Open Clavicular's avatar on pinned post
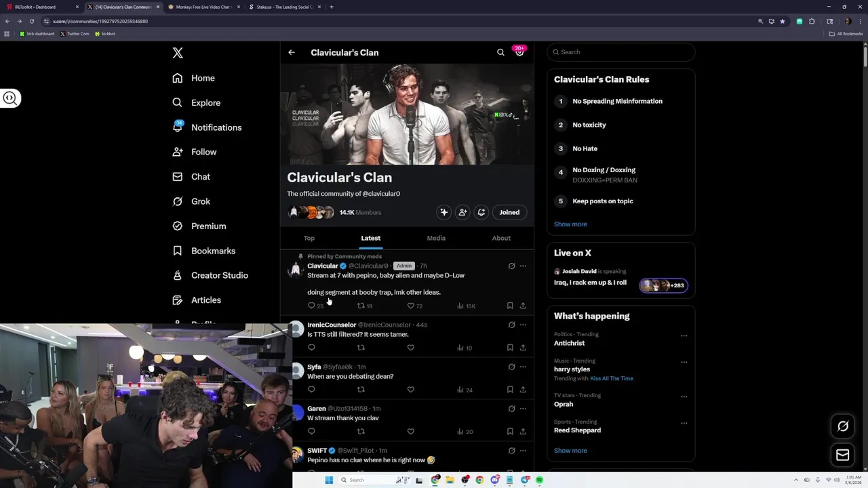This screenshot has height=488, width=868. pos(295,270)
